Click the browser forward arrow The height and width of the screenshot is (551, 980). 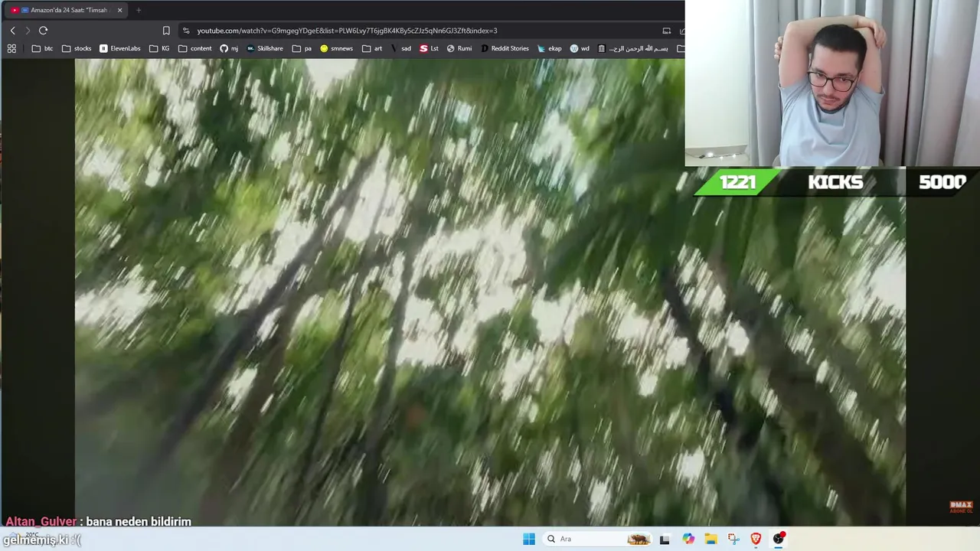[x=28, y=31]
